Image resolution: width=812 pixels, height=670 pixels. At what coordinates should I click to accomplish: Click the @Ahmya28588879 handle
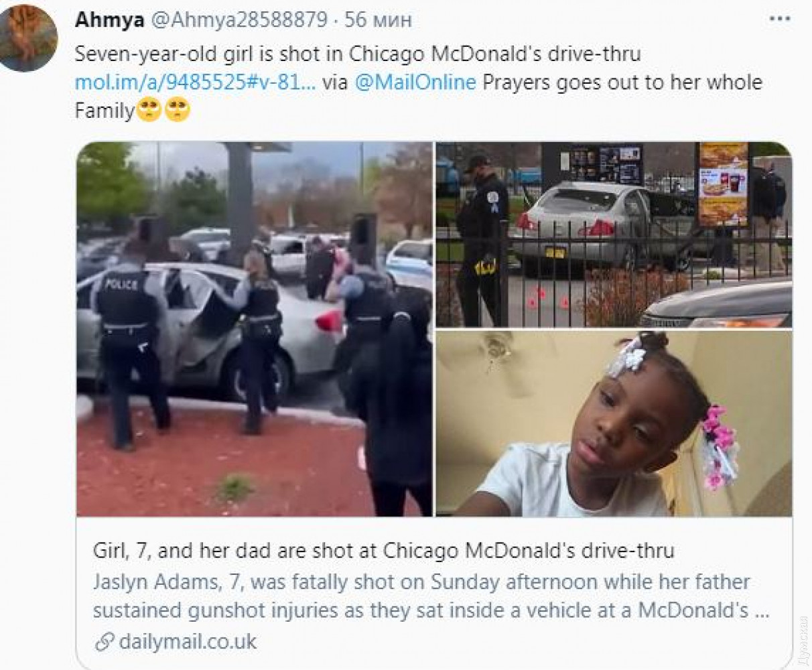coord(241,19)
